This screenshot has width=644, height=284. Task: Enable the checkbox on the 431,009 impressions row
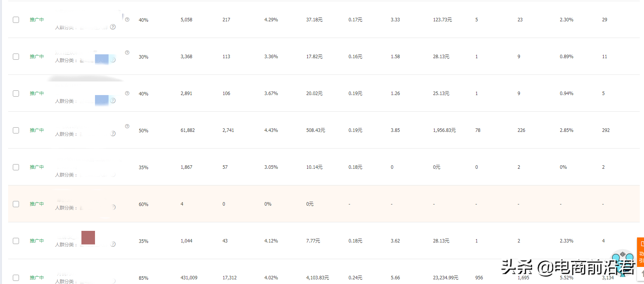click(16, 278)
